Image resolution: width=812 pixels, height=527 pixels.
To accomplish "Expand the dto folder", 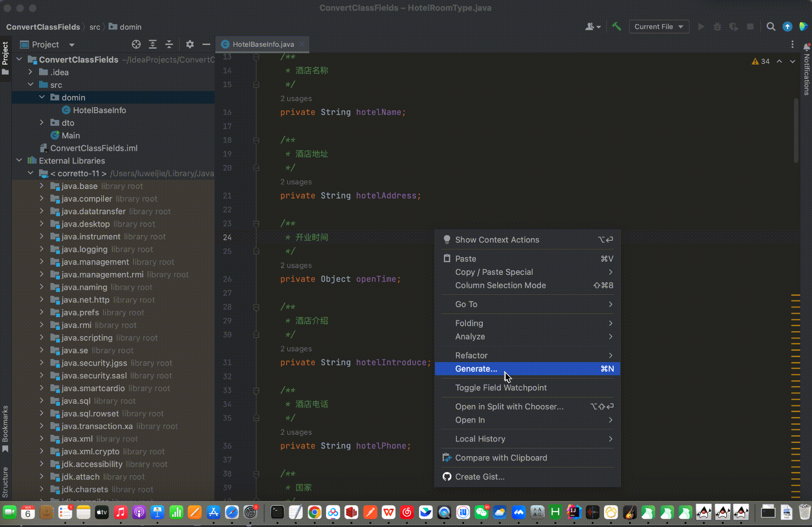I will tap(42, 123).
